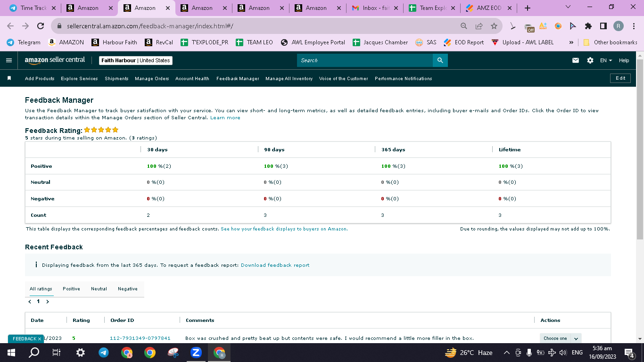Open the Chrome profile R avatar

[x=619, y=26]
